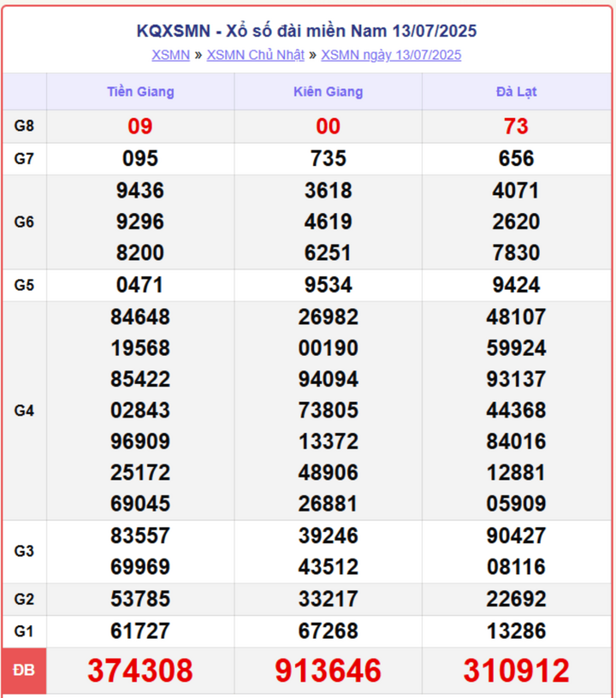Click the Kiên Giang column header
616x698 pixels.
tap(328, 92)
